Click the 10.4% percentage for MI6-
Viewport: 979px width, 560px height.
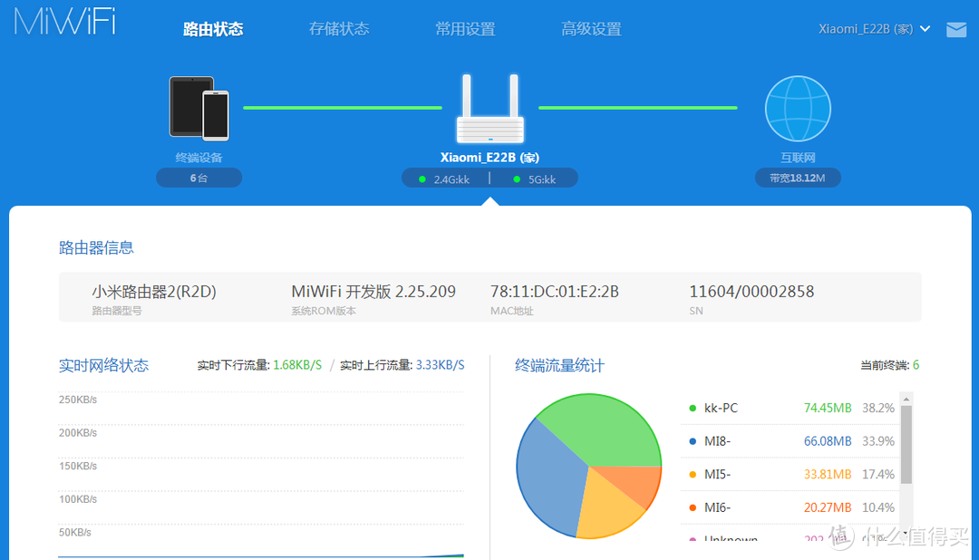pyautogui.click(x=878, y=507)
